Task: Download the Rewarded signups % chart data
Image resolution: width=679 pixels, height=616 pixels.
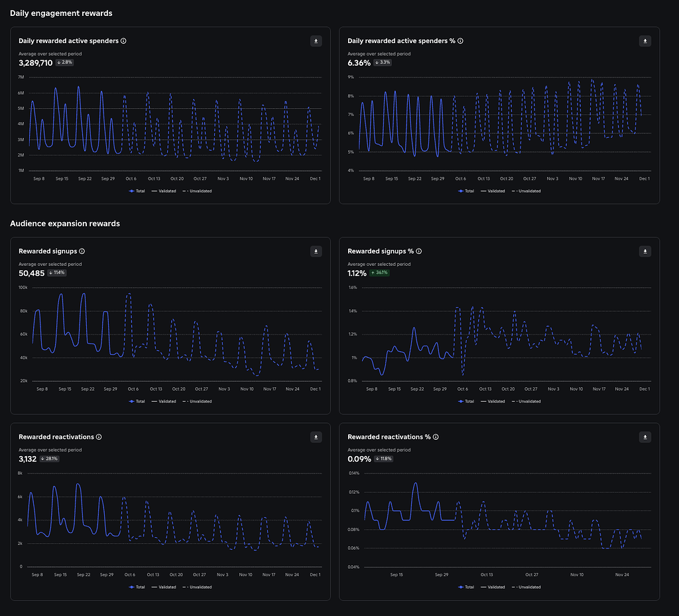Action: tap(645, 251)
